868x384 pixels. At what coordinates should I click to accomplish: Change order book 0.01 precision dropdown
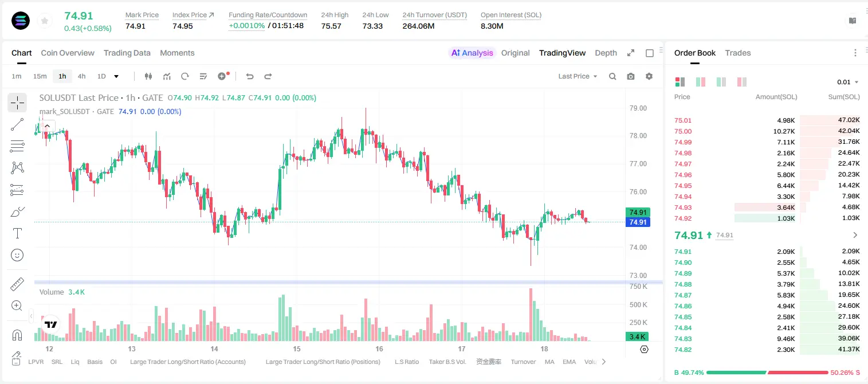pyautogui.click(x=848, y=82)
